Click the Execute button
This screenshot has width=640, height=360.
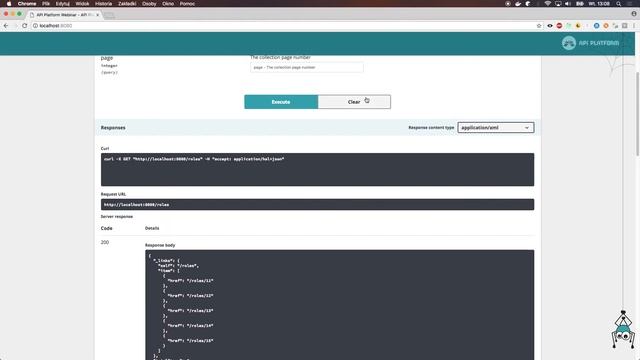[x=281, y=102]
